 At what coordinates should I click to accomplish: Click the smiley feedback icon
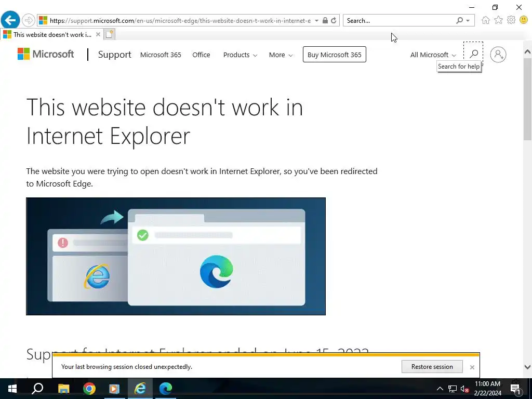click(524, 20)
